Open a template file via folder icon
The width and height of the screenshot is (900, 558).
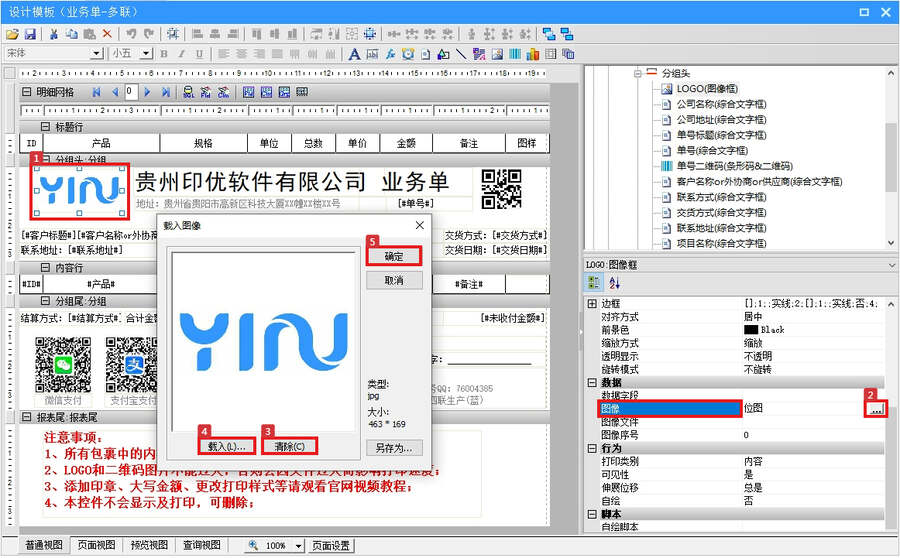pos(12,34)
